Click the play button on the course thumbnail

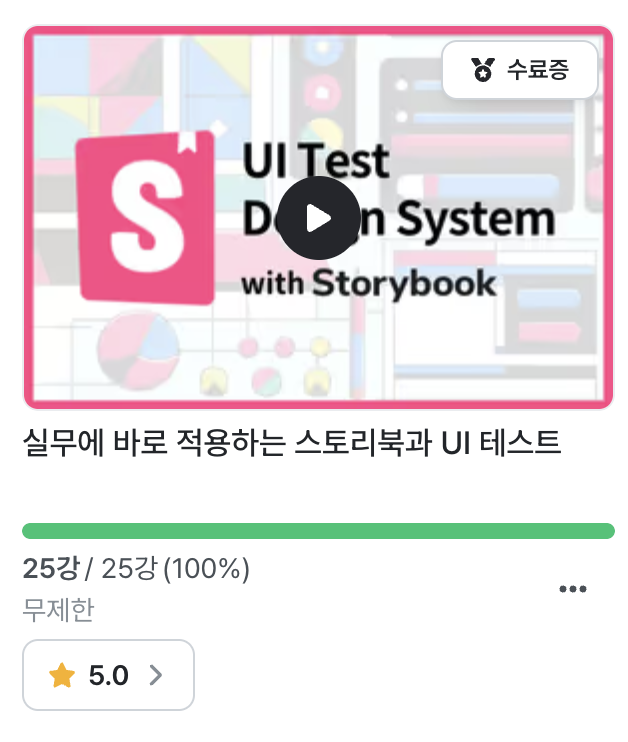coord(318,218)
